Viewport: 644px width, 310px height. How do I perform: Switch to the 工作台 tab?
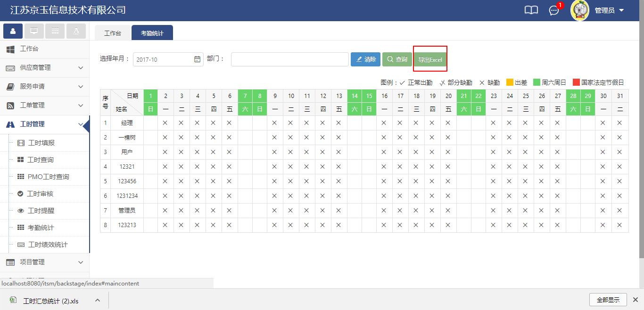tap(113, 33)
